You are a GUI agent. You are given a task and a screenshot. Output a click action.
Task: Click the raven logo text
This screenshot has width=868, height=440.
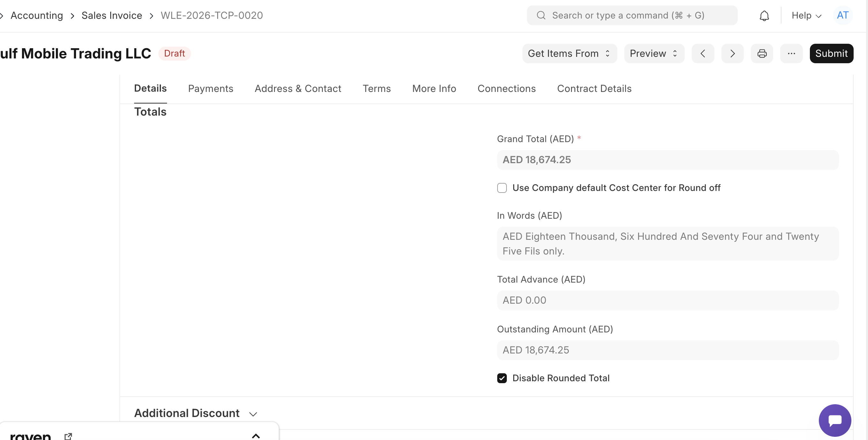pos(30,436)
